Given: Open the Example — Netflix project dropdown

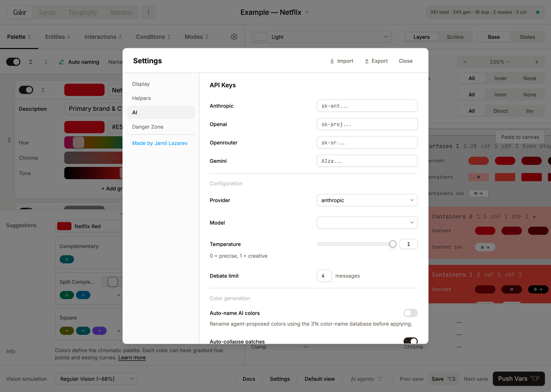Looking at the screenshot, I should 275,12.
